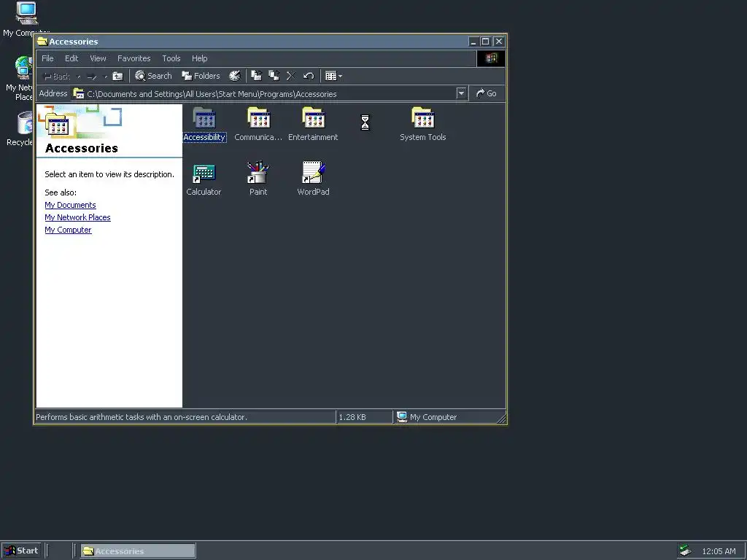Screen dimensions: 747x560
Task: Click the Windows logo throbber icon
Action: tap(491, 58)
